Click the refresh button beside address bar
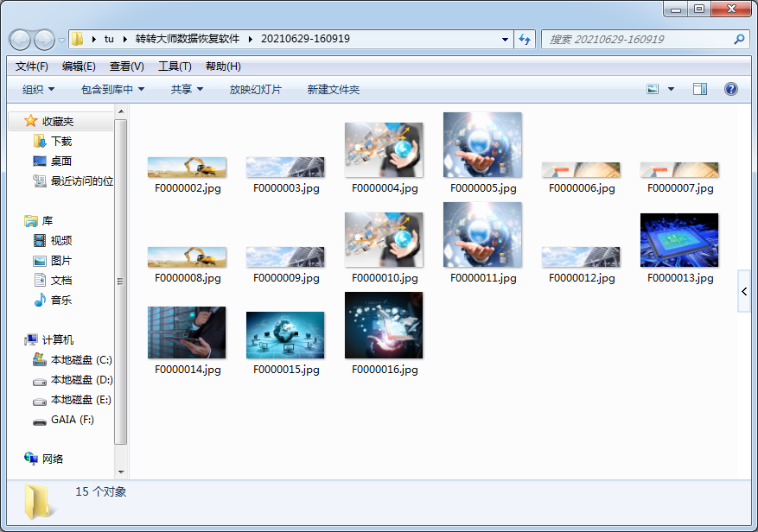Screen dimensions: 758x532 point(525,40)
